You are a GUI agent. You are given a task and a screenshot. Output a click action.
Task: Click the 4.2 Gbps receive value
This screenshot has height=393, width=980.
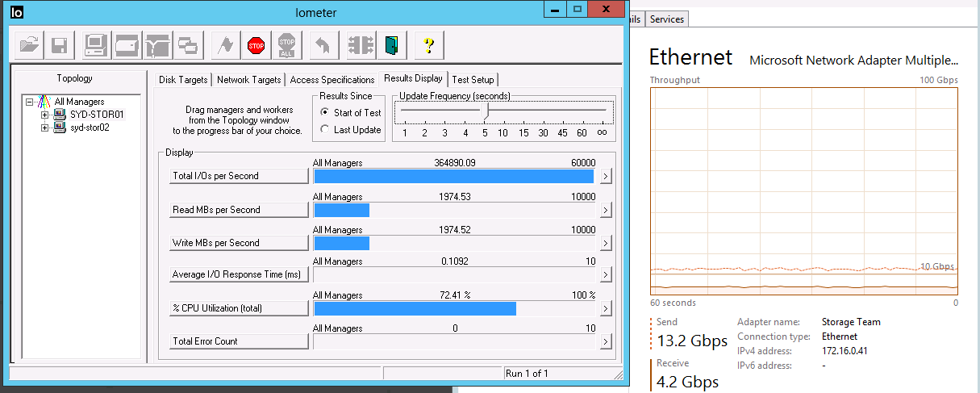687,381
